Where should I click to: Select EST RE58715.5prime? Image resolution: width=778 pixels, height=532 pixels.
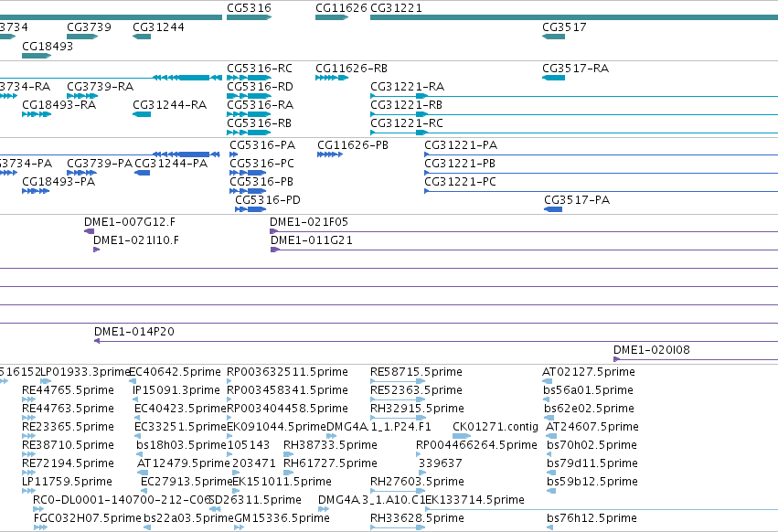point(416,372)
